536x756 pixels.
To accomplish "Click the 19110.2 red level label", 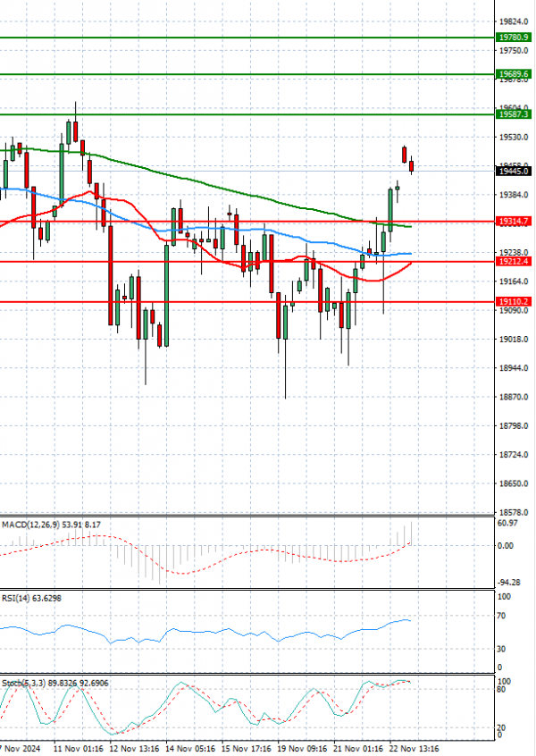I will click(514, 301).
